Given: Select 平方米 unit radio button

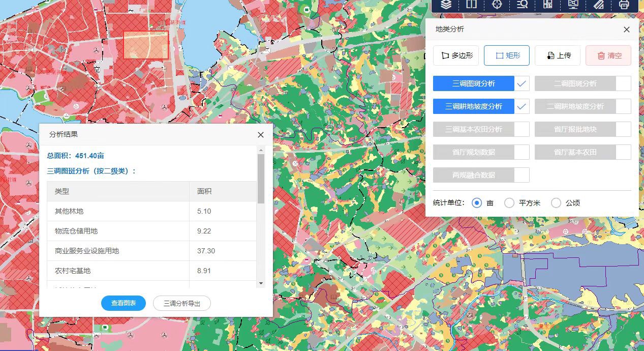Looking at the screenshot, I should click(x=509, y=203).
